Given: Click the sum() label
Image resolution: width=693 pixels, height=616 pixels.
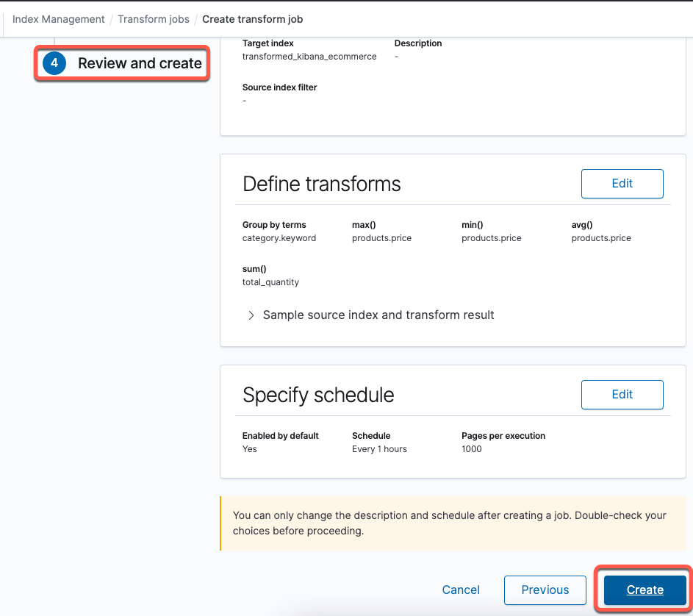Looking at the screenshot, I should point(254,269).
